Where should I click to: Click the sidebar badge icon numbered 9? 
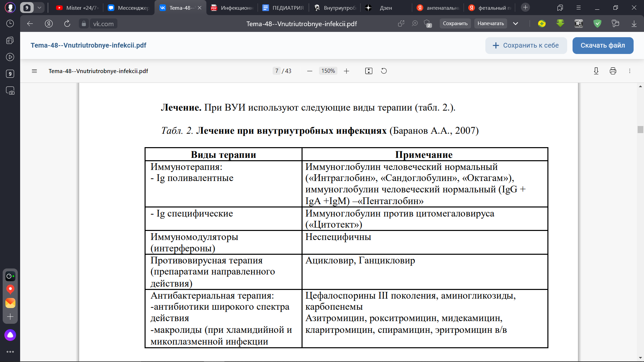pos(10,74)
